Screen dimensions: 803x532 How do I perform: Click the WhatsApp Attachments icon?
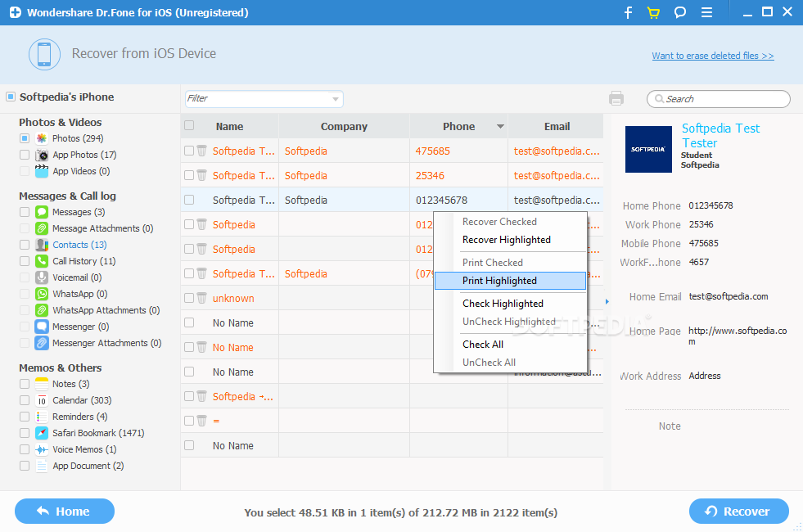pyautogui.click(x=42, y=310)
